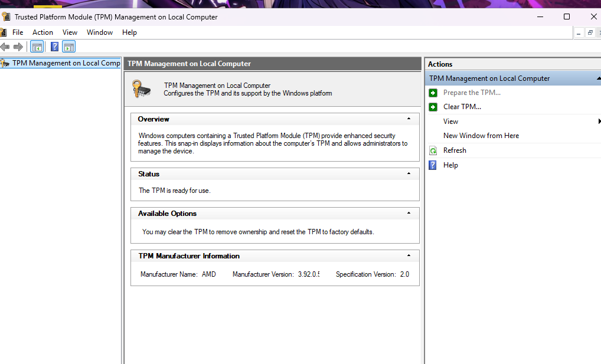Image resolution: width=601 pixels, height=364 pixels.
Task: Collapse the Status section
Action: point(409,173)
